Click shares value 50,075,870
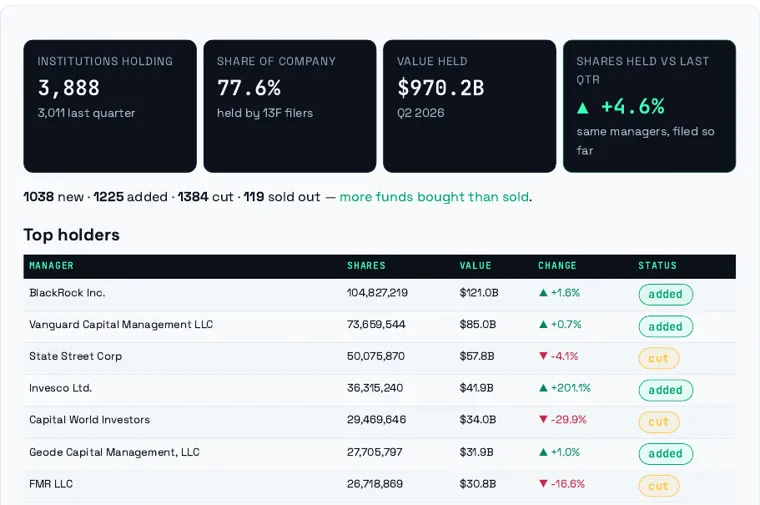The width and height of the screenshot is (760, 505). pos(376,356)
